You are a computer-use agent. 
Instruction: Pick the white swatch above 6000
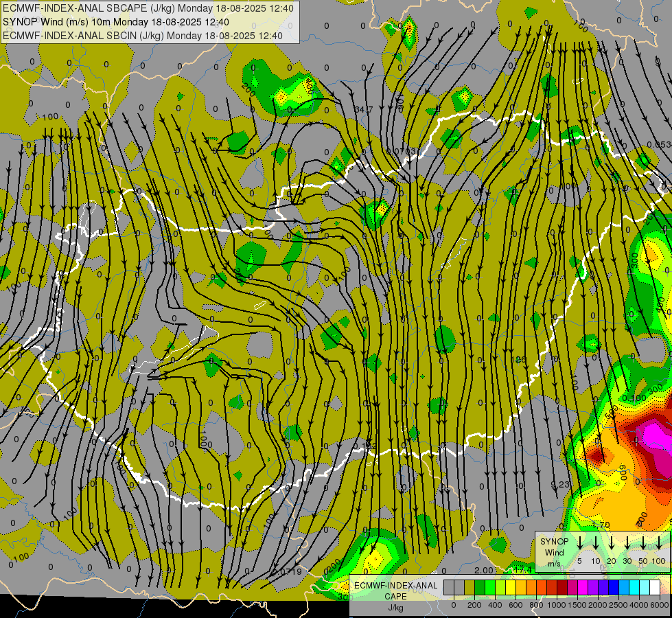[x=654, y=587]
